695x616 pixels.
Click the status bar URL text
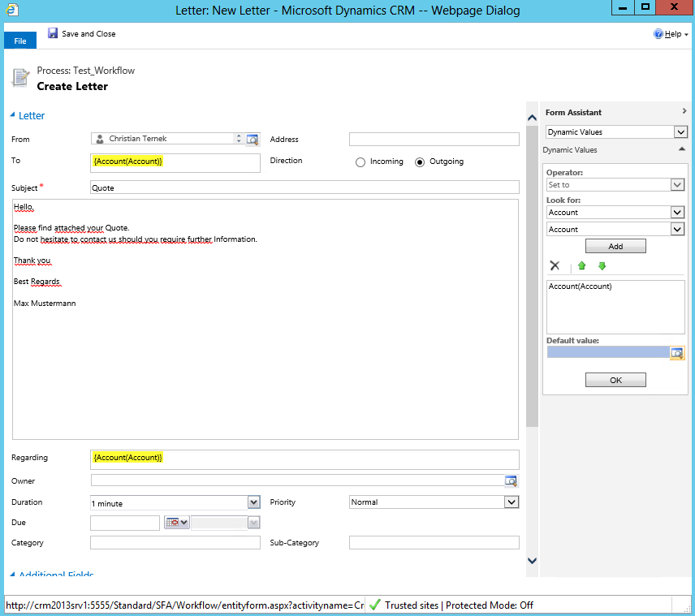point(185,605)
